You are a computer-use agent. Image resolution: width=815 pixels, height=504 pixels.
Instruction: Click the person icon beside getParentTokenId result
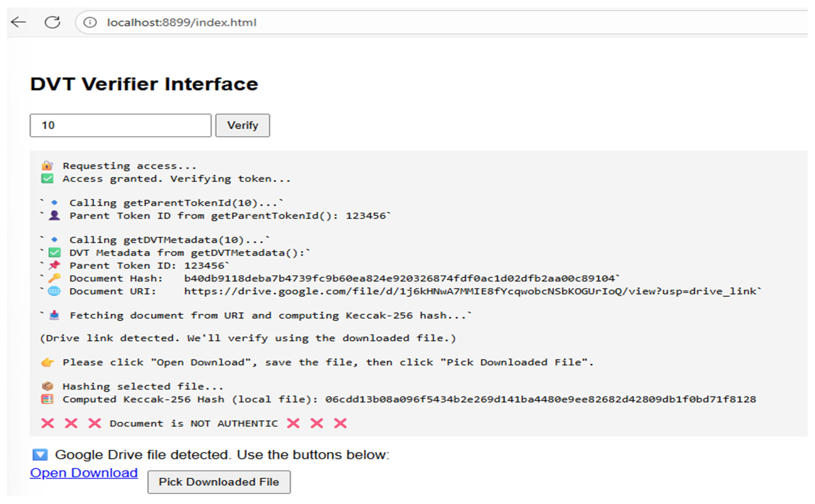(x=54, y=216)
